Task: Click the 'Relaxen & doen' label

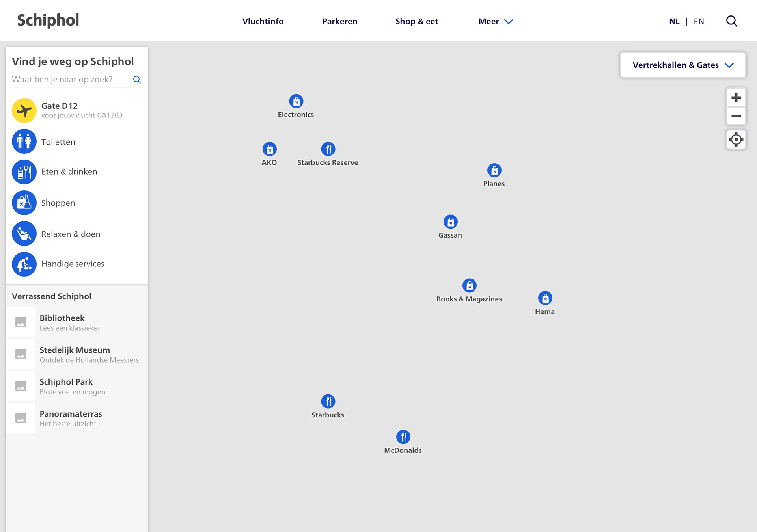Action: pos(71,234)
